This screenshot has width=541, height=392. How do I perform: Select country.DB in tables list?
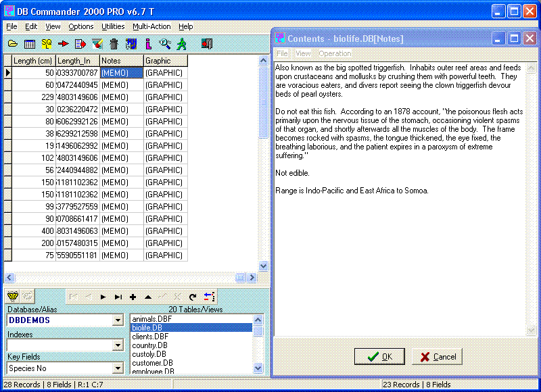coord(191,345)
